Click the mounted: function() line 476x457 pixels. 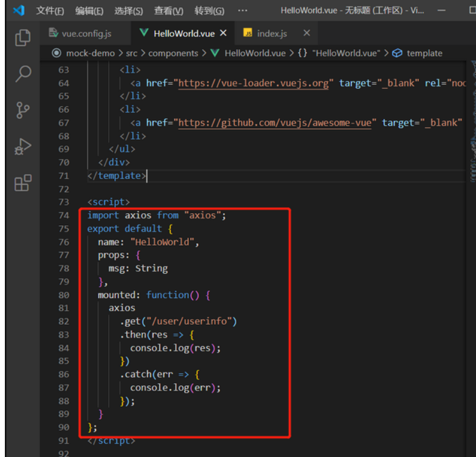pos(154,295)
